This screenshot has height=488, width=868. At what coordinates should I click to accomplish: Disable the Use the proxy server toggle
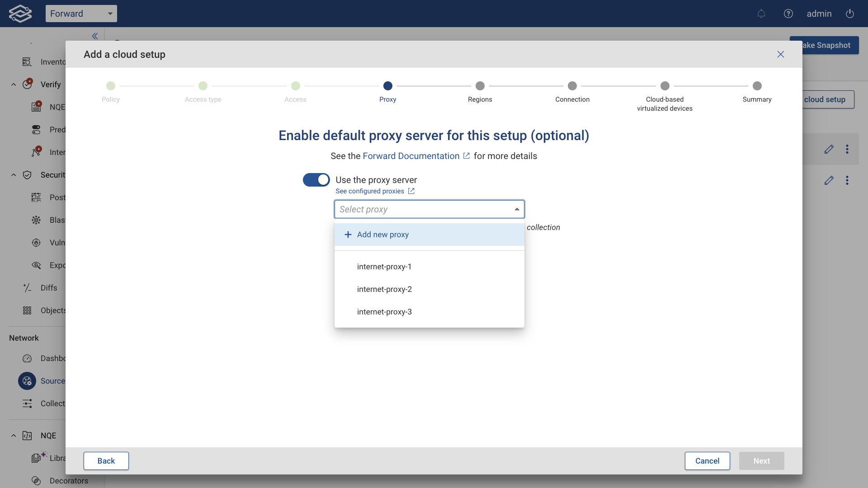click(316, 180)
